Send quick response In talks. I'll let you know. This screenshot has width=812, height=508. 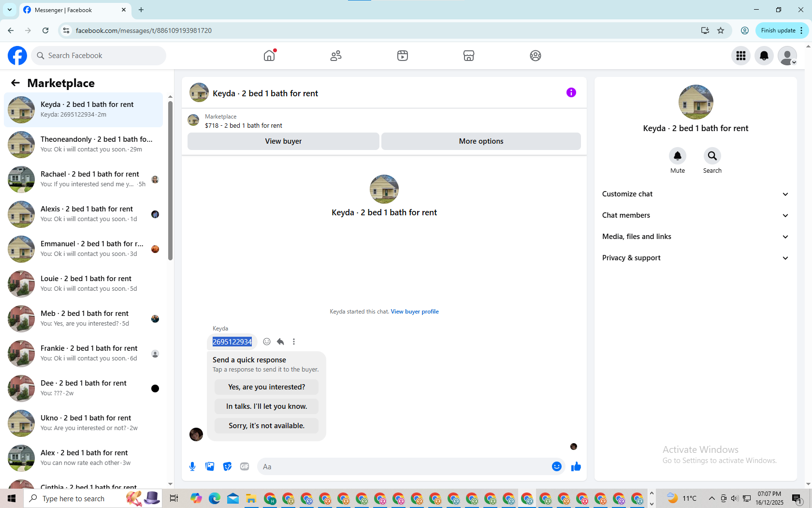(267, 406)
